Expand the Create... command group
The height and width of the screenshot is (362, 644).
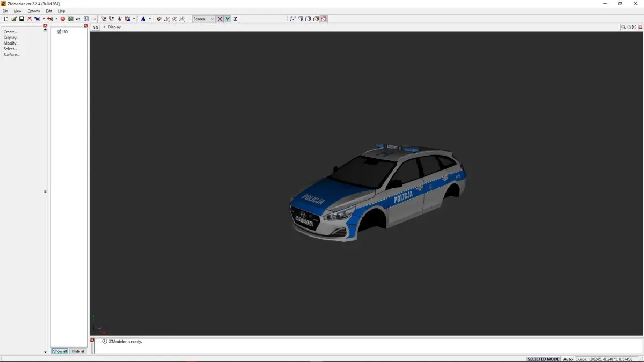click(11, 32)
